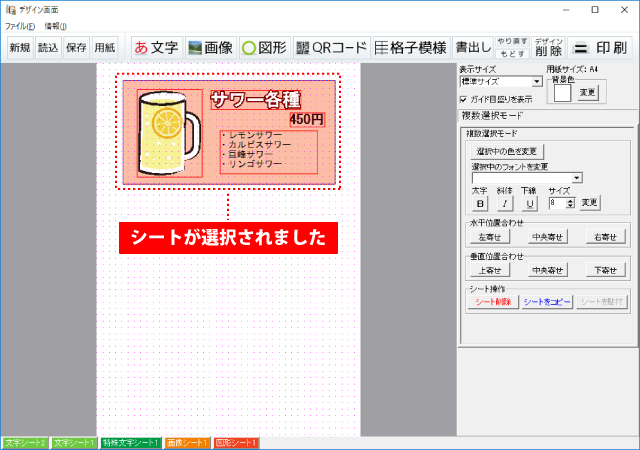Click the 読込 (Load) toolbar button

(48, 48)
